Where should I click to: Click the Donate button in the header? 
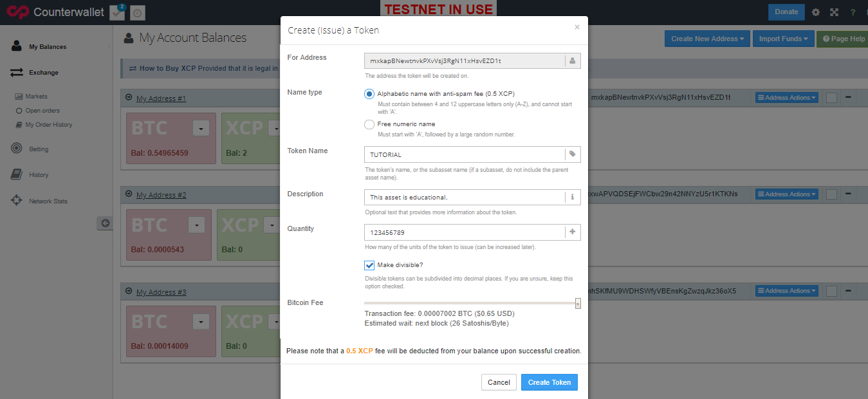tap(786, 12)
